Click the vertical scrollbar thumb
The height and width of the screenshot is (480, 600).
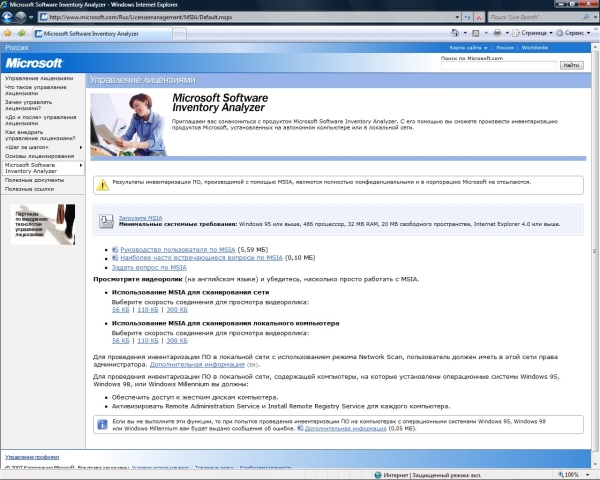[x=595, y=251]
